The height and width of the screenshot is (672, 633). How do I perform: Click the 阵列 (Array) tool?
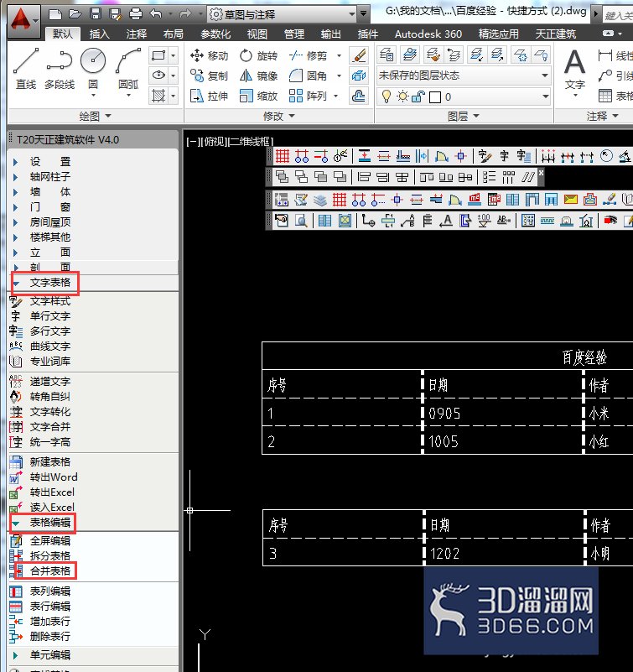309,96
